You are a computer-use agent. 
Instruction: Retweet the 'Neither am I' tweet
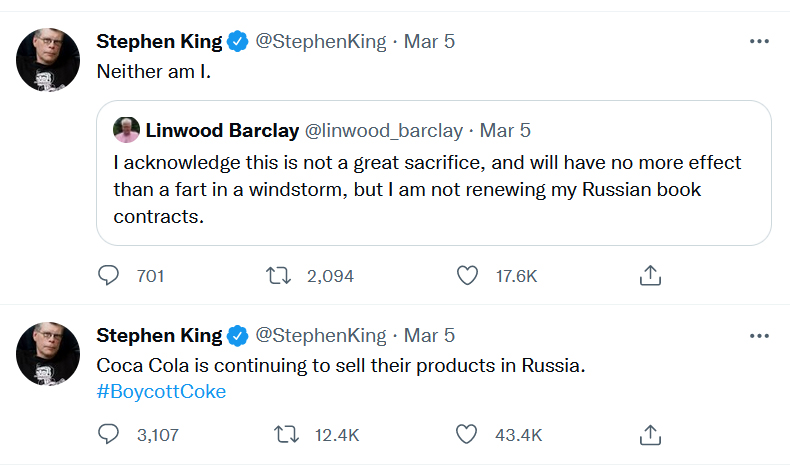pyautogui.click(x=286, y=275)
